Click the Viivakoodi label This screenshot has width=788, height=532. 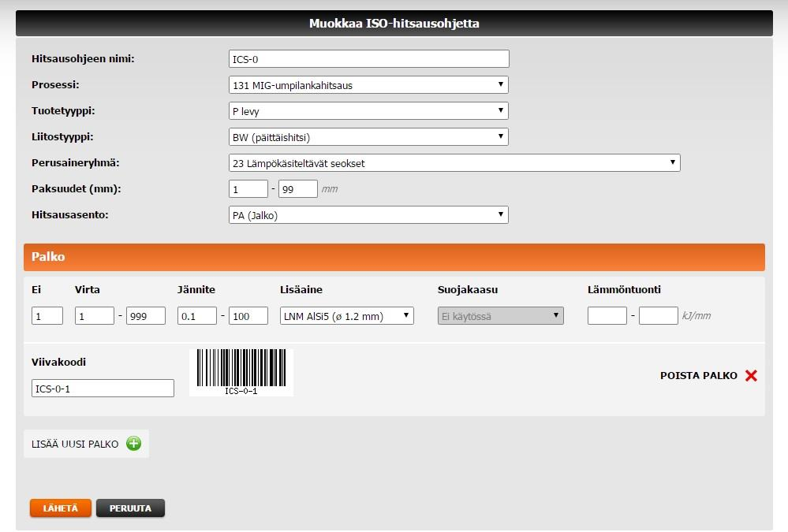tap(59, 362)
